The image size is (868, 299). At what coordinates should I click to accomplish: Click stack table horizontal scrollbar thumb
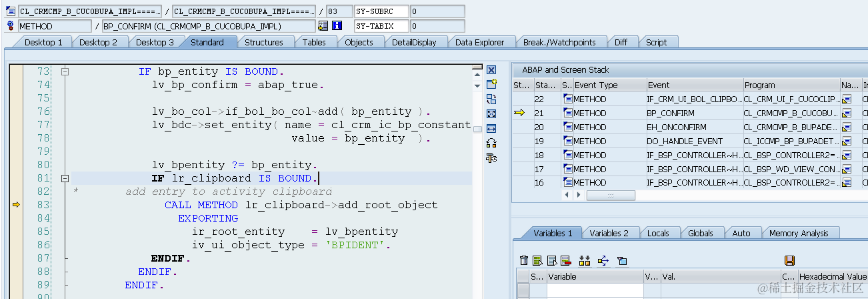(x=611, y=196)
